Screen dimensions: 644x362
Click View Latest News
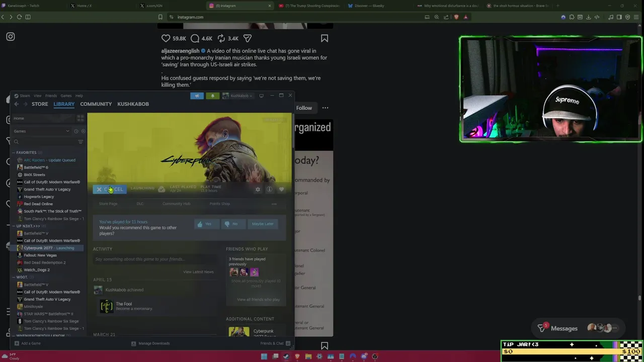coord(198,272)
